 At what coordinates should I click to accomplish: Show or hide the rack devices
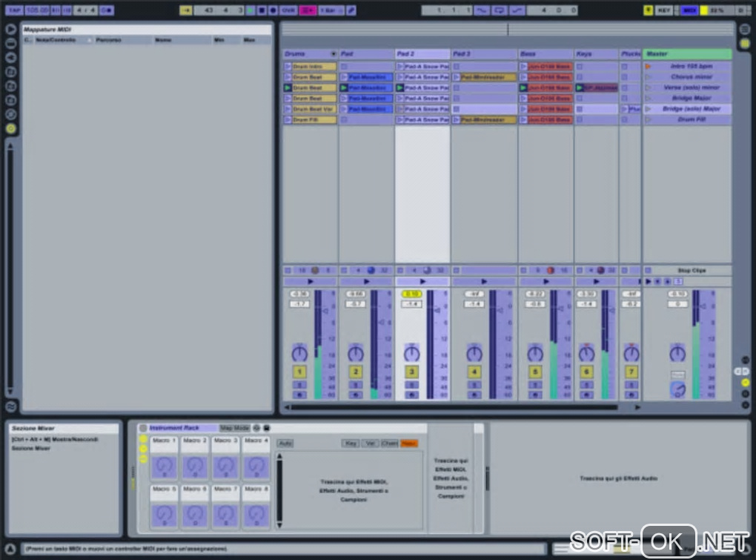pyautogui.click(x=143, y=459)
